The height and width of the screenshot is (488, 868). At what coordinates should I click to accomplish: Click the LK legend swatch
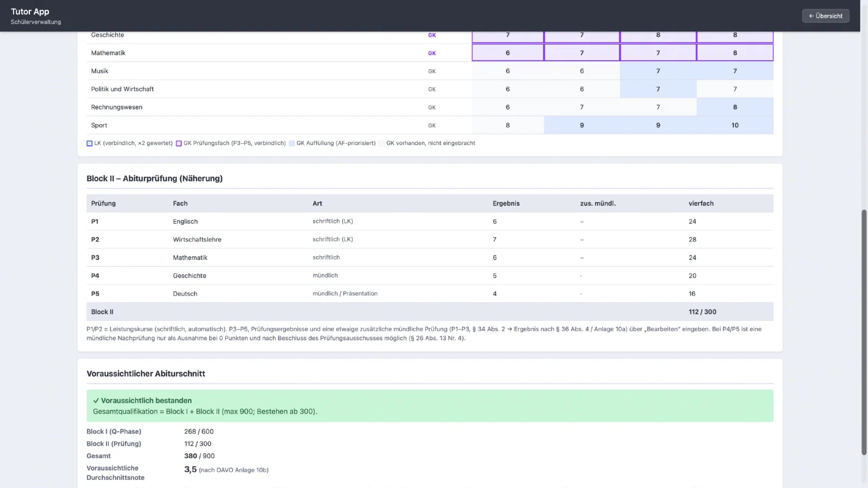pos(90,144)
